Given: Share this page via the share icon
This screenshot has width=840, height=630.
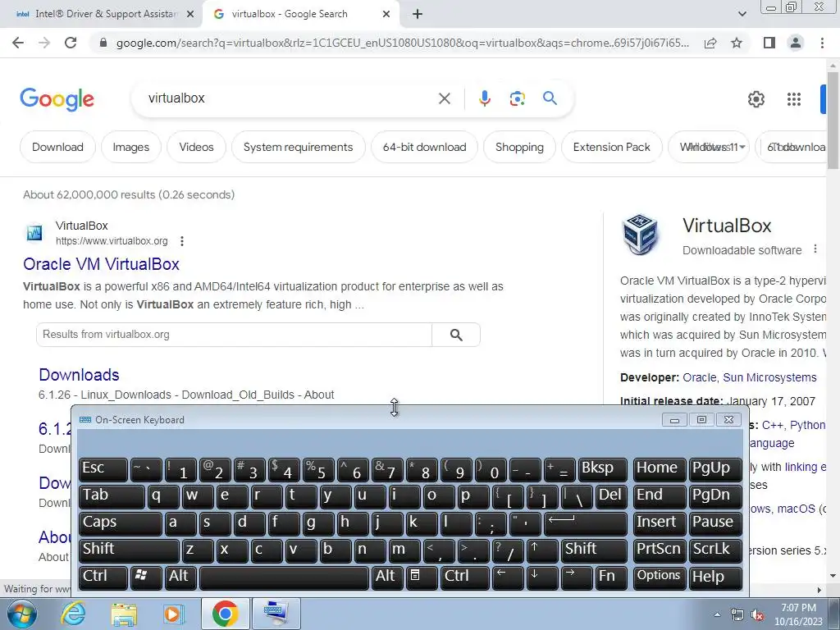Looking at the screenshot, I should 710,43.
